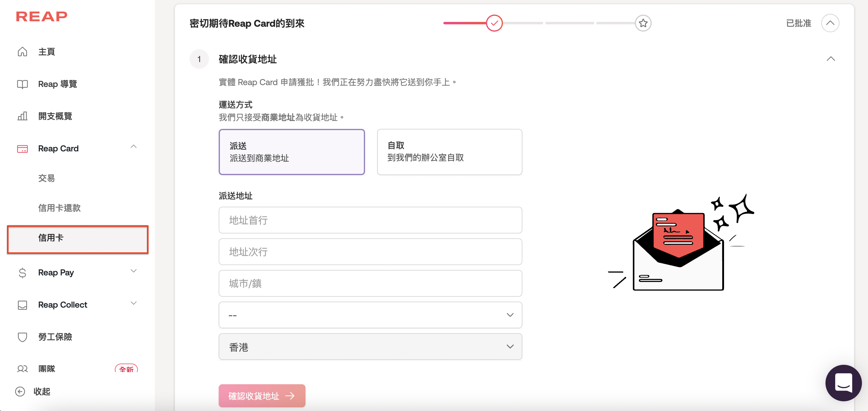Screen dimensions: 868x411
Task: Open the 香港 country dropdown
Action: coord(370,347)
